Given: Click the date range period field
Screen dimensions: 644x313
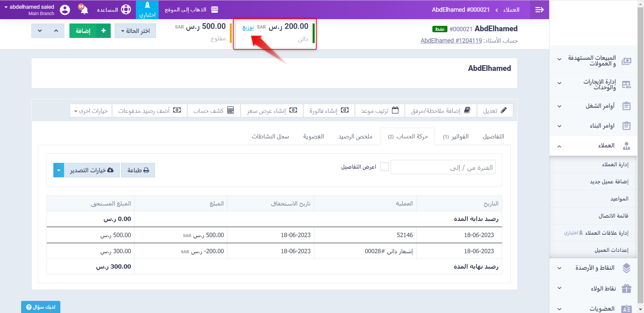Looking at the screenshot, I should 443,168.
